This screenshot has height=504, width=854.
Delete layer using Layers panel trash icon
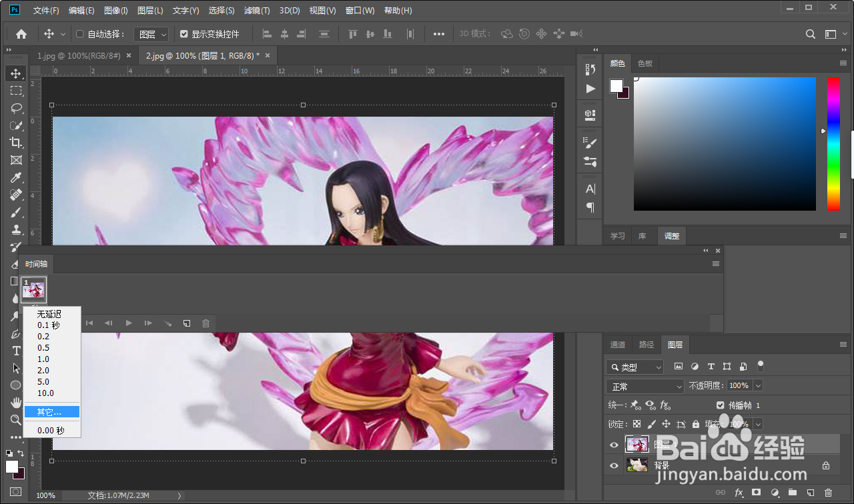829,493
